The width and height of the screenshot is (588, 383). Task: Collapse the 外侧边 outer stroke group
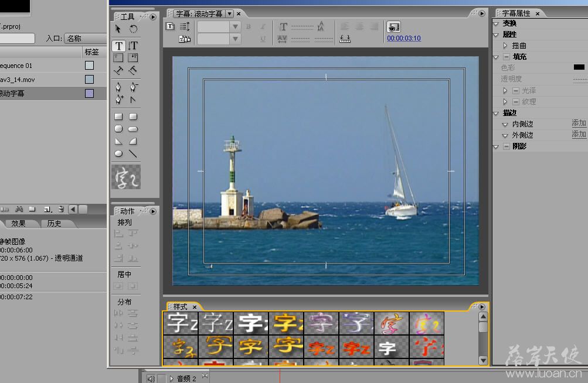[x=505, y=136]
